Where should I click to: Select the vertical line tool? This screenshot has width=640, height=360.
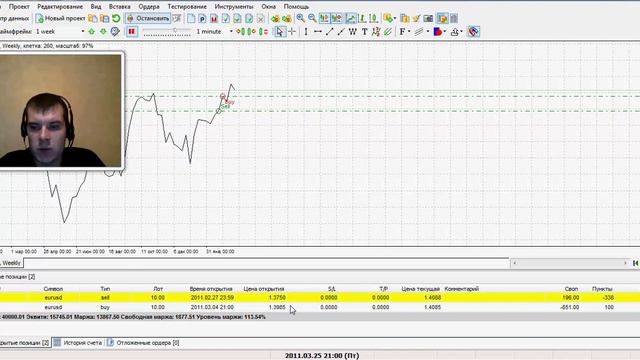[306, 31]
